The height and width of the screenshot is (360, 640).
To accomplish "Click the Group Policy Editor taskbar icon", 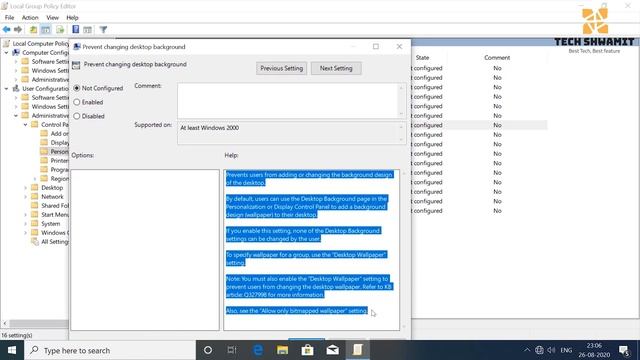I will coord(358,350).
